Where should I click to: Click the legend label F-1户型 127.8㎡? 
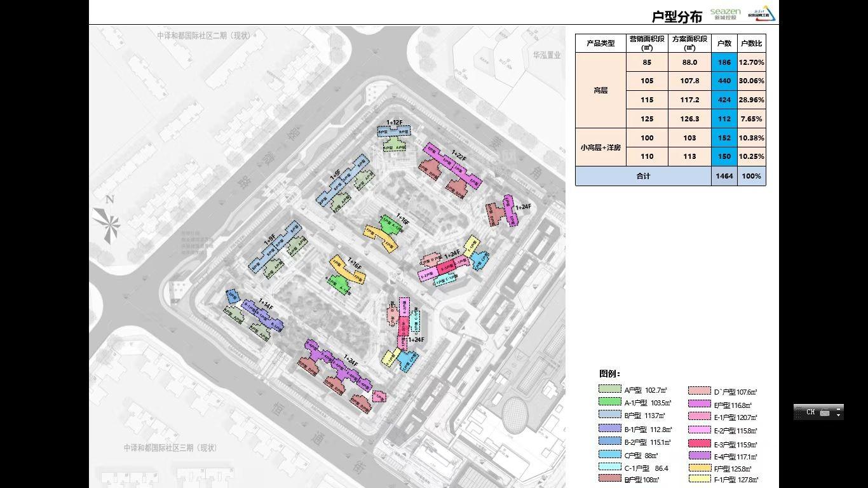tap(736, 480)
